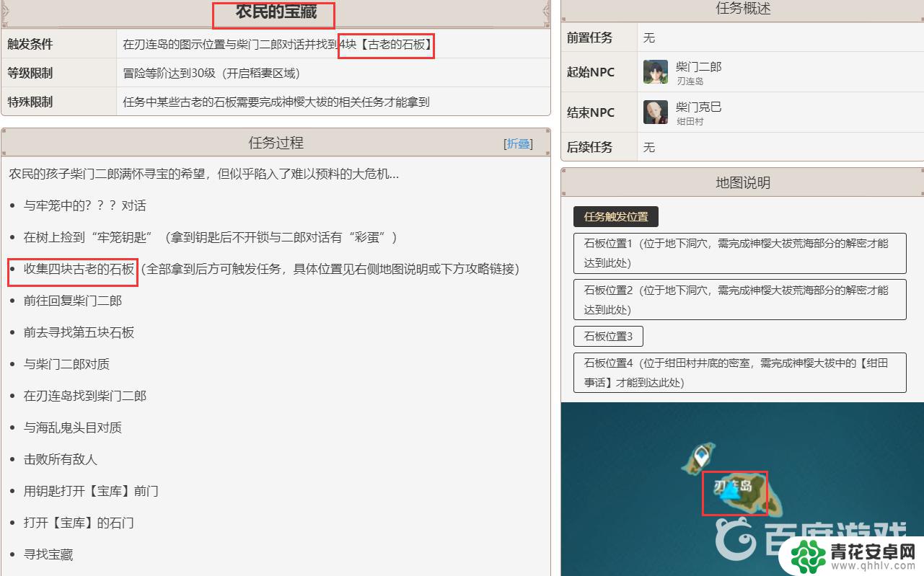Screen dimensions: 924x576
Task: Click the 农民的宝藏 quest title
Action: [x=276, y=12]
